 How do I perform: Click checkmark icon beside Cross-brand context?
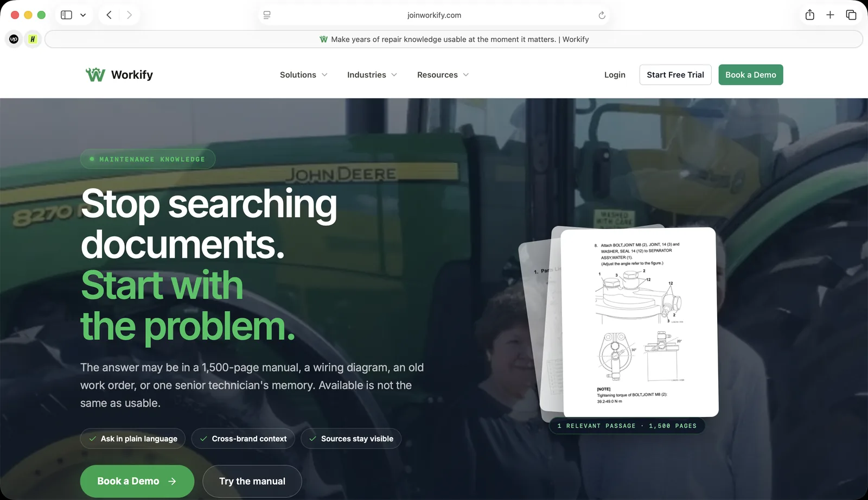(203, 439)
